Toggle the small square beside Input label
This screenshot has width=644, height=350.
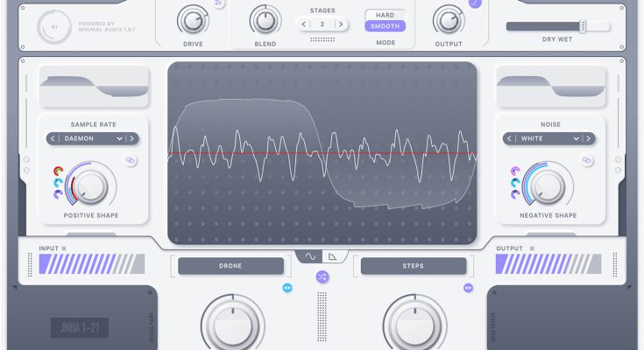pos(64,248)
